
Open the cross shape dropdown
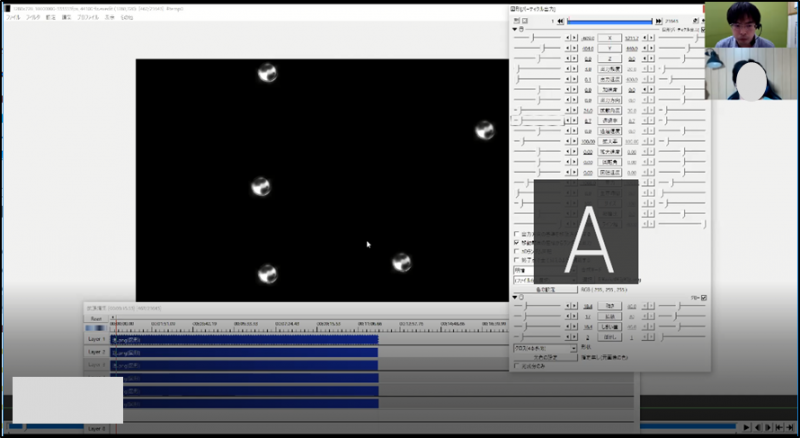click(x=544, y=350)
